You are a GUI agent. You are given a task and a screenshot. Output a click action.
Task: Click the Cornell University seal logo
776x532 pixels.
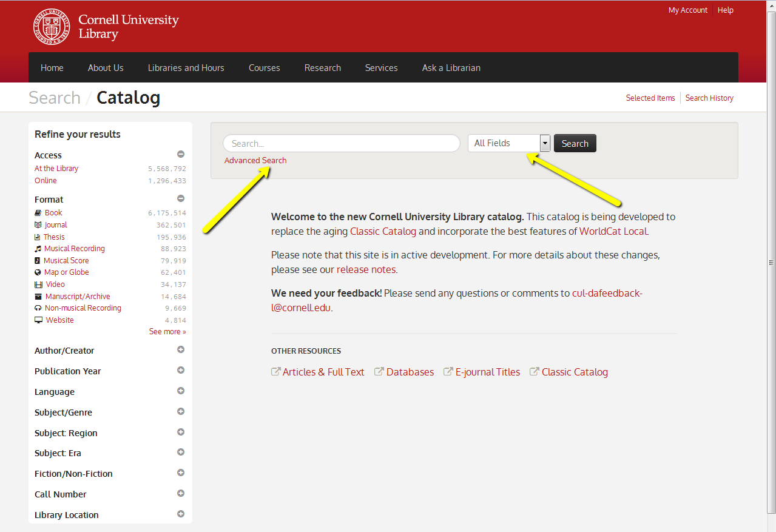tap(52, 27)
